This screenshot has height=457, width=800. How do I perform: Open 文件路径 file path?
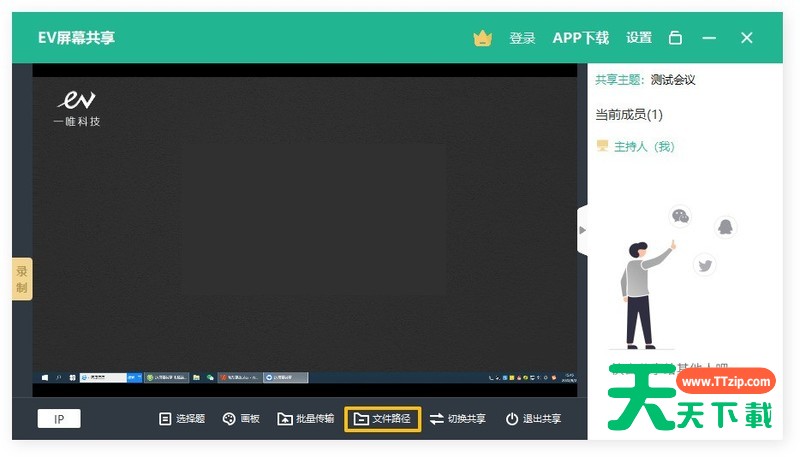click(382, 419)
